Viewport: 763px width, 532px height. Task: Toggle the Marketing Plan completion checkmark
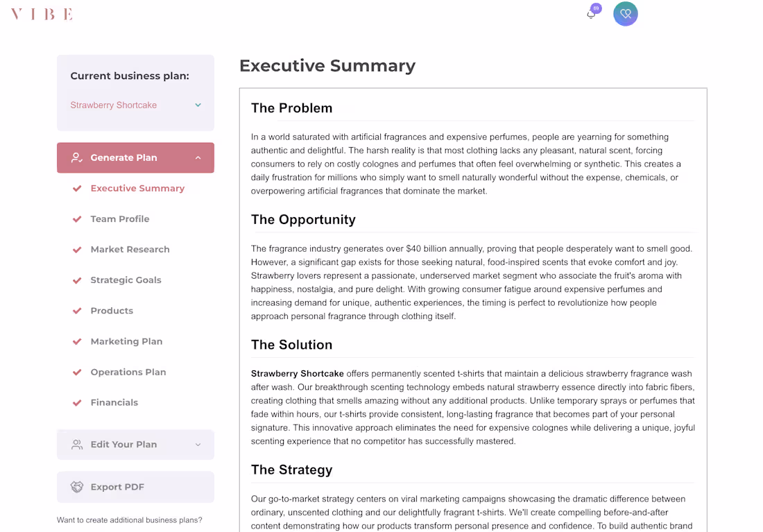(77, 341)
